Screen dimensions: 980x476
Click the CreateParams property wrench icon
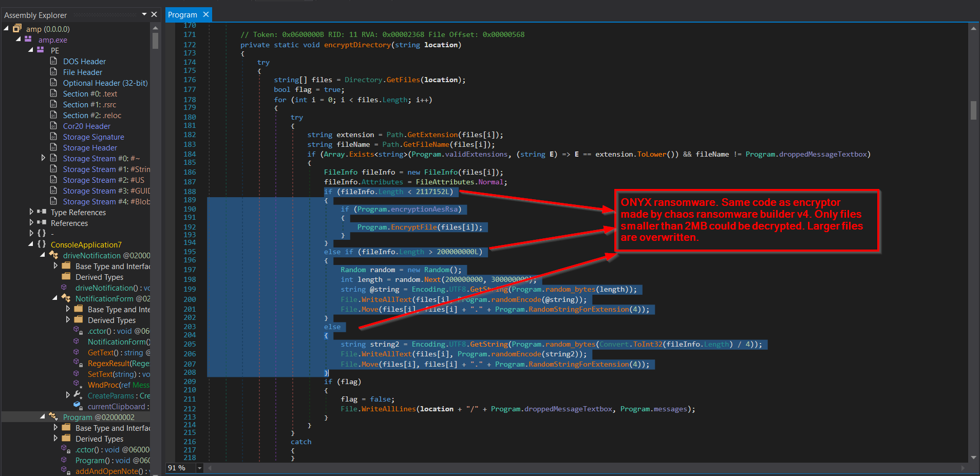pyautogui.click(x=78, y=395)
